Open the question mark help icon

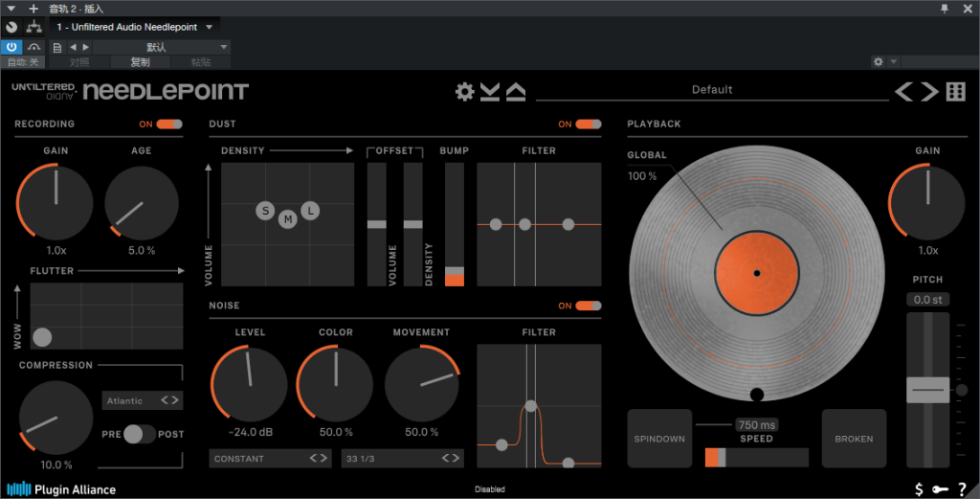click(x=963, y=489)
